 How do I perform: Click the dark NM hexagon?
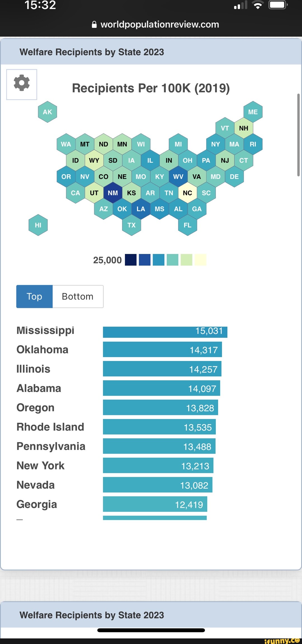pos(113,193)
